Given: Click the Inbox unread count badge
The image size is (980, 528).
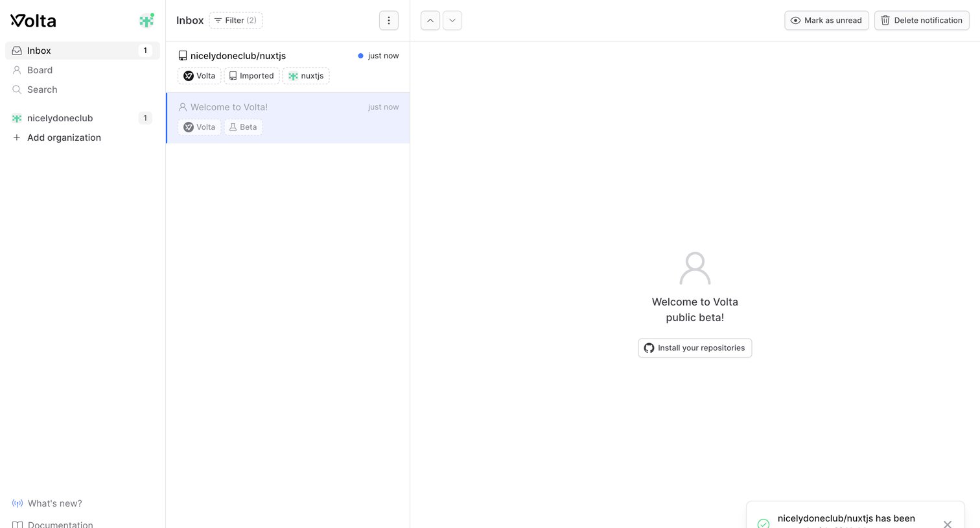Looking at the screenshot, I should click(x=145, y=51).
